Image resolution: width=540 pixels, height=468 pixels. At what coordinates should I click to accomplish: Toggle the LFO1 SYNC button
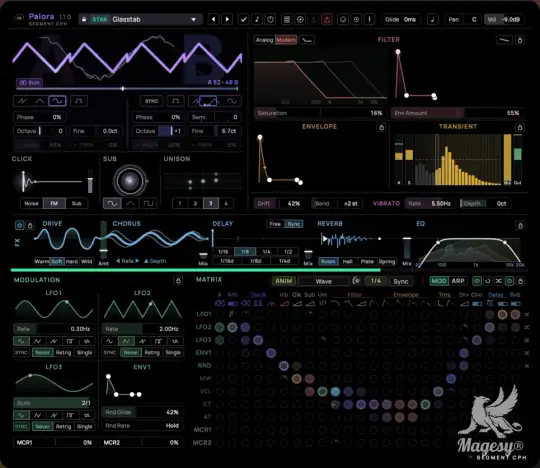(x=21, y=353)
